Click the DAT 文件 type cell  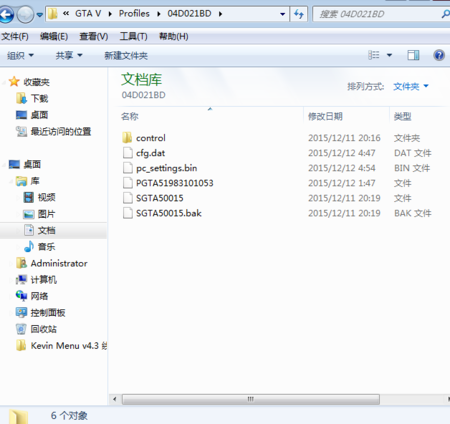click(413, 153)
